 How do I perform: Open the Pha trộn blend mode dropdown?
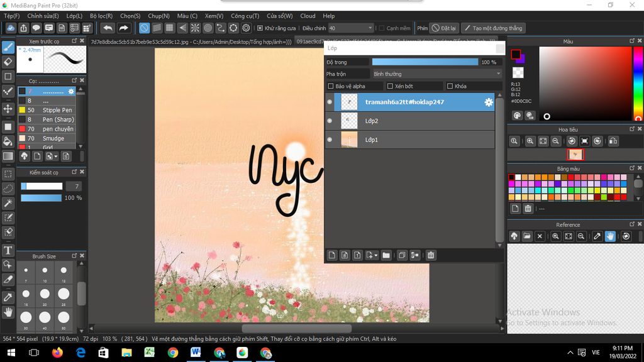tap(436, 74)
